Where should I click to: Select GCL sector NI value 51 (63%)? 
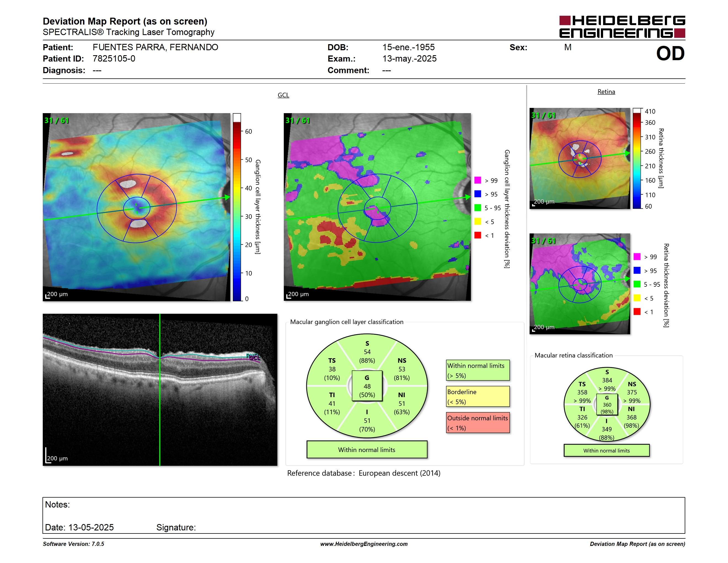[402, 408]
